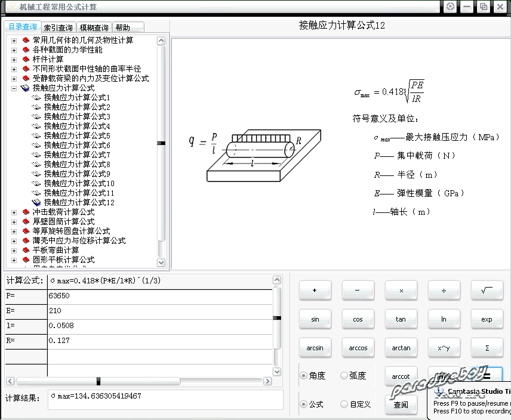511x420 pixels.
Task: Select the x^y power icon
Action: pos(444,348)
